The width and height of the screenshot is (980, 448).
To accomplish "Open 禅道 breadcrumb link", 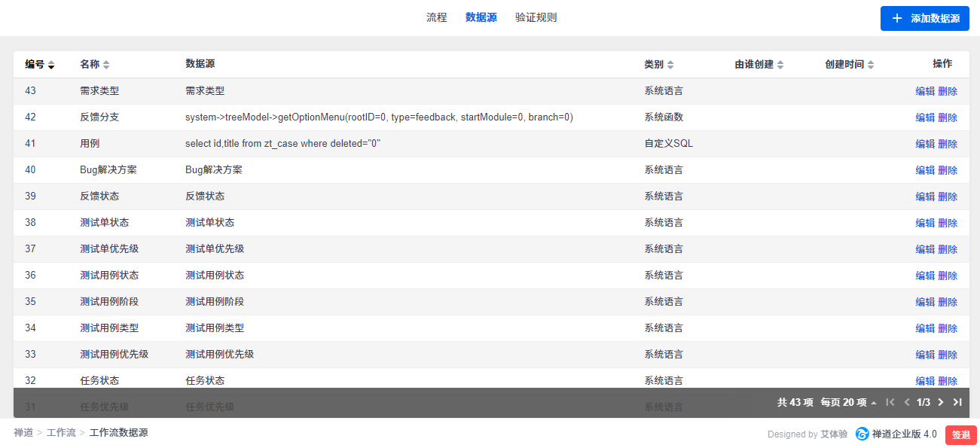I will pyautogui.click(x=23, y=433).
